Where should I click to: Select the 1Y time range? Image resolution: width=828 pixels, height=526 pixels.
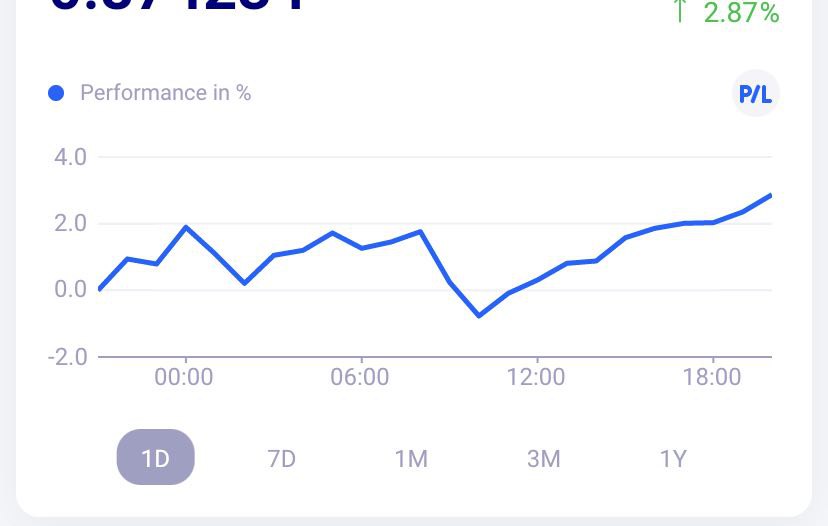pos(673,458)
